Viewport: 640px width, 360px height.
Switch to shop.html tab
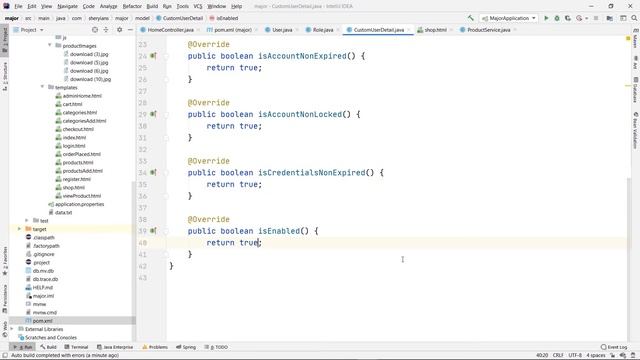click(x=436, y=30)
